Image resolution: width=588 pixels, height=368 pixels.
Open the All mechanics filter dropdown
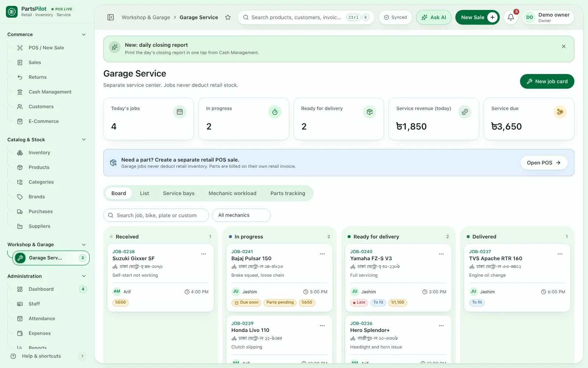[x=241, y=215]
